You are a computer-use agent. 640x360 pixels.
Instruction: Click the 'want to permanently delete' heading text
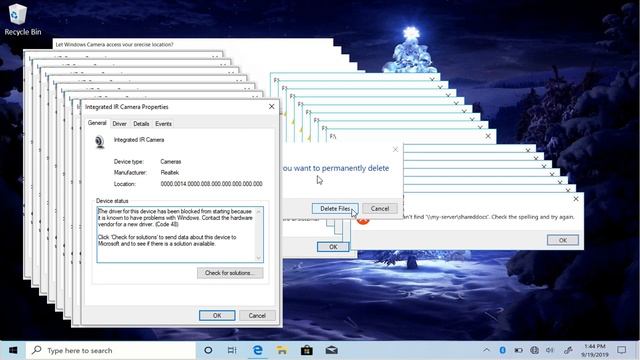click(341, 168)
